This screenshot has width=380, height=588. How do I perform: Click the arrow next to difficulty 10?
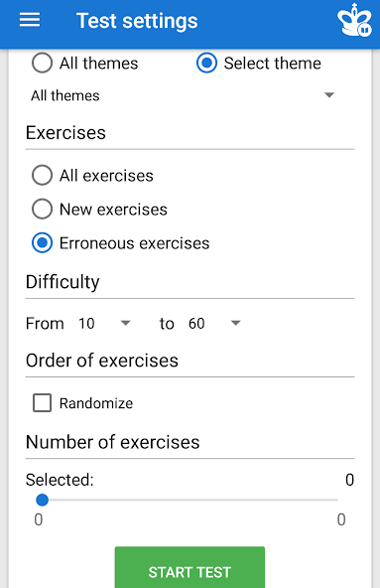click(x=126, y=323)
